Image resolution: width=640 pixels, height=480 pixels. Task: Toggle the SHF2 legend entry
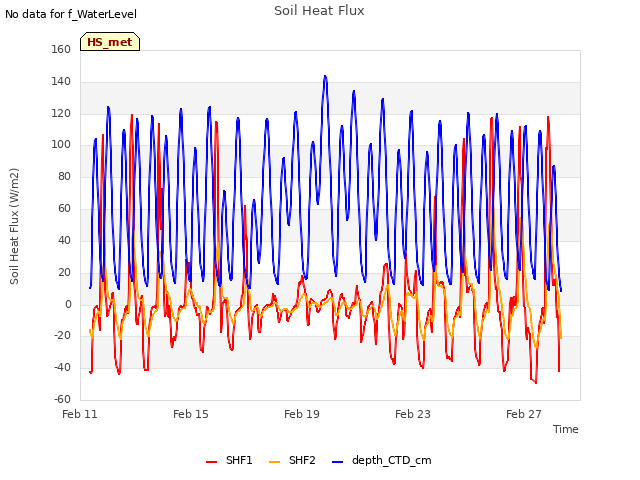(292, 460)
